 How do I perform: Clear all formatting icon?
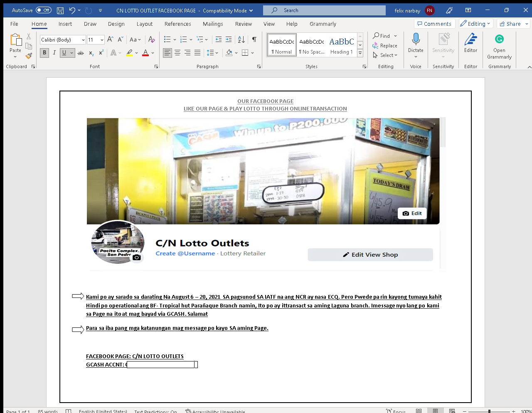point(152,39)
